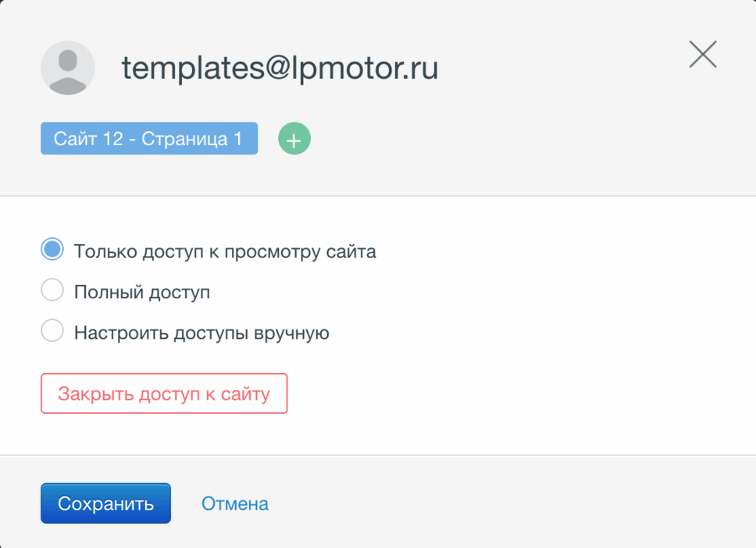This screenshot has width=756, height=548.
Task: Select the 'Сайт 12 - Страница 1' tag
Action: pyautogui.click(x=149, y=138)
